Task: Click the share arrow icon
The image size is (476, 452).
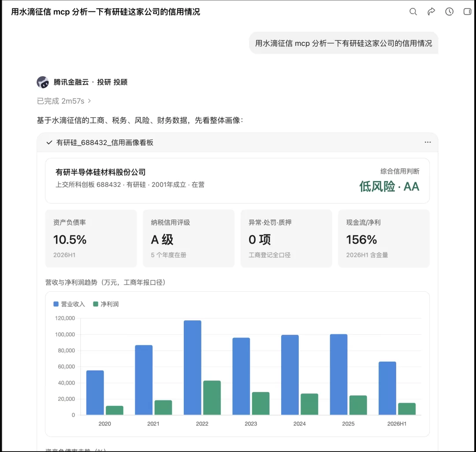Action: (x=431, y=12)
